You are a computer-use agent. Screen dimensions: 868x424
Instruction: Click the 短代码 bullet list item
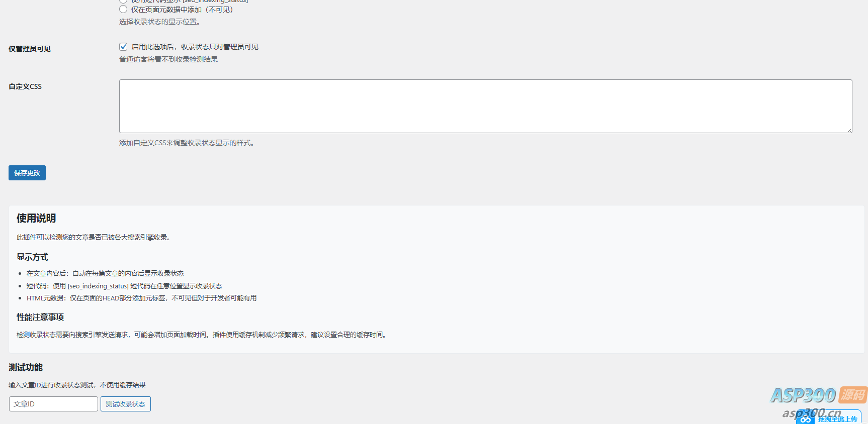pyautogui.click(x=124, y=286)
